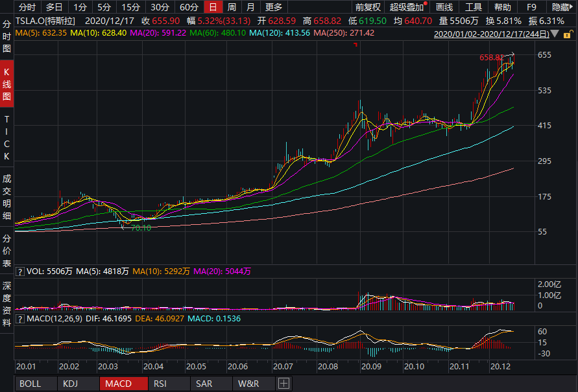Open the 前复权 adjustment dropdown
Screen dimensions: 578x392
tap(368, 7)
